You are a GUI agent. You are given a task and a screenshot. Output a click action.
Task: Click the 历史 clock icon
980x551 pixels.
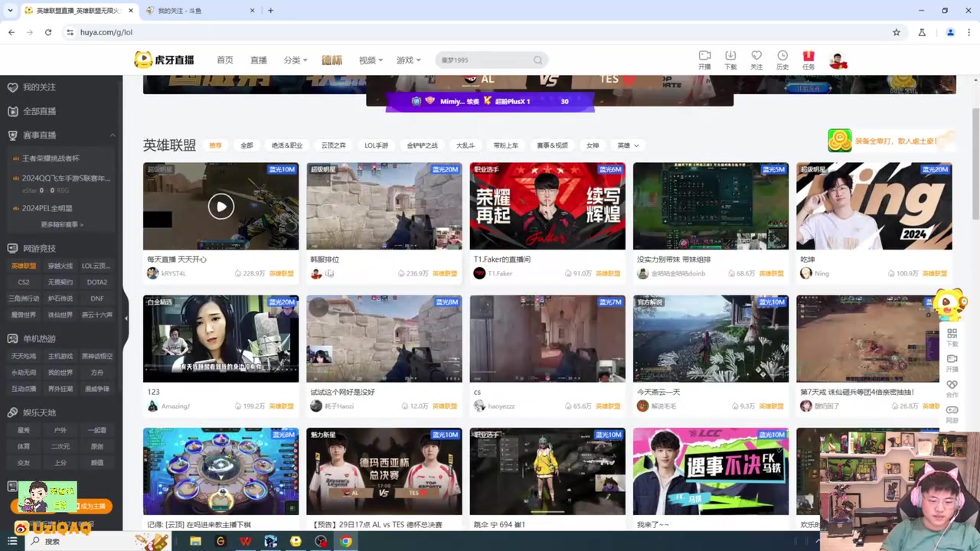coord(782,56)
